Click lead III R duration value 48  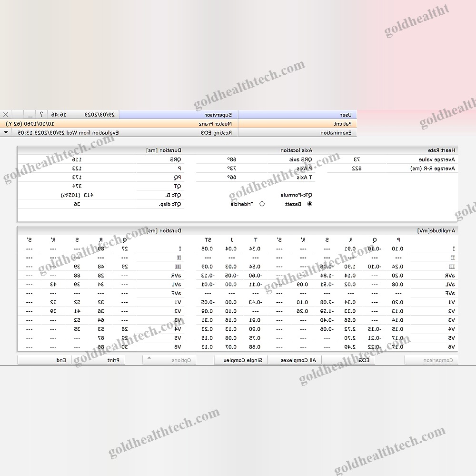pyautogui.click(x=101, y=267)
